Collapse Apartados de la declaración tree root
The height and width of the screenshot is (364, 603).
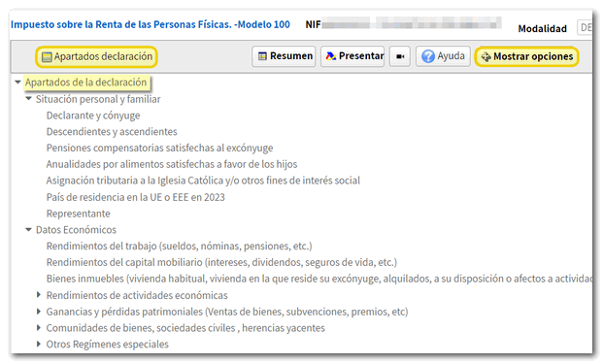[17, 83]
